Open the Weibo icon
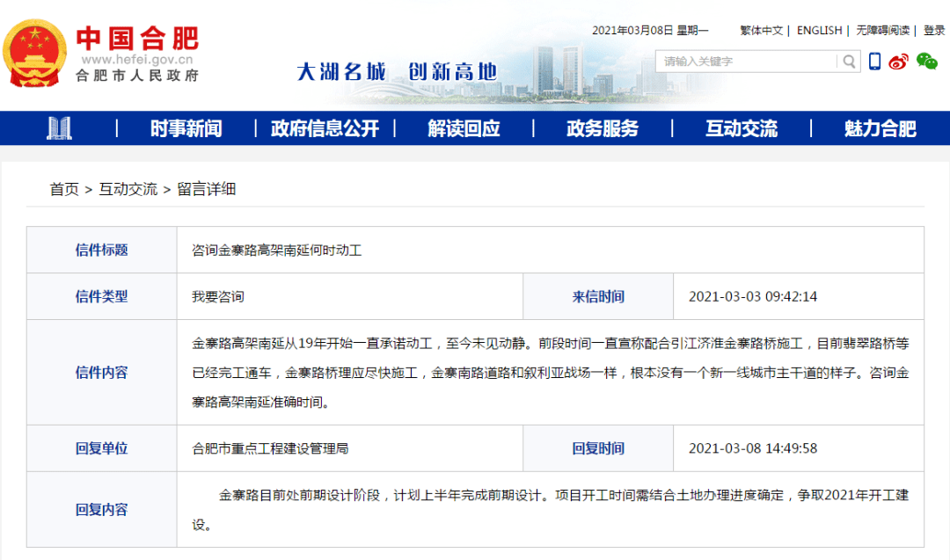 click(x=898, y=62)
